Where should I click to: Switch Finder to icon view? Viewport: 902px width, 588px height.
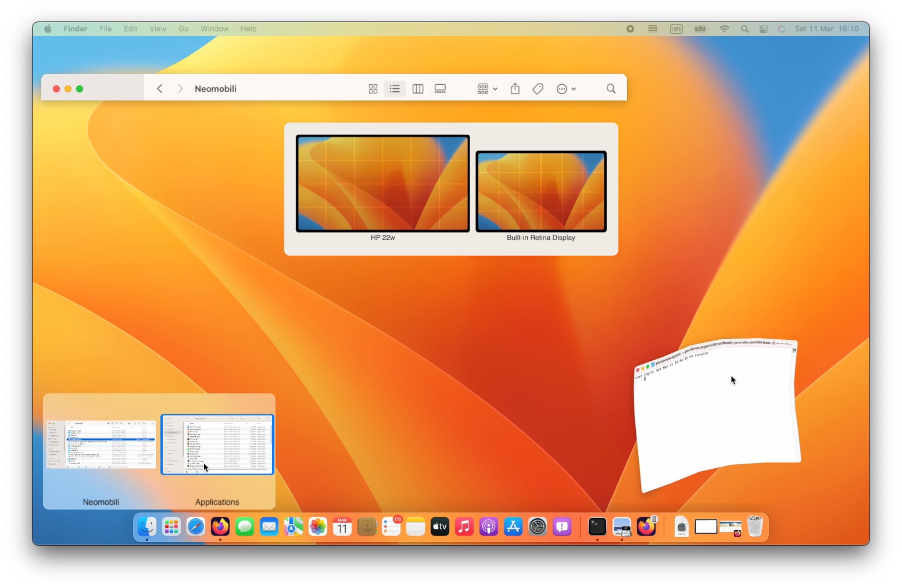(x=373, y=89)
